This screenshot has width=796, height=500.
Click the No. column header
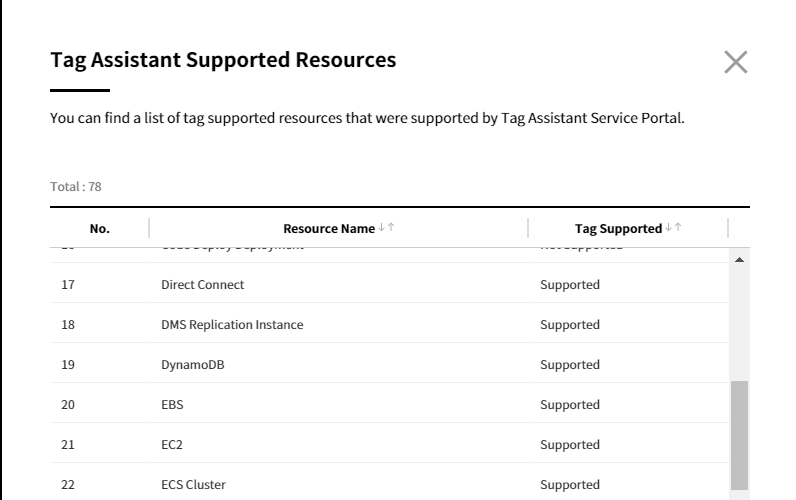pyautogui.click(x=100, y=228)
